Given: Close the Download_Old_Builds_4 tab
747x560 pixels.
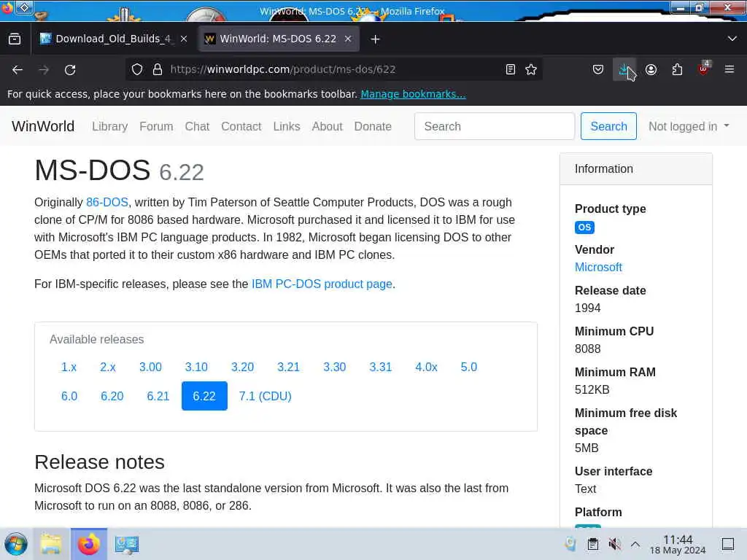Looking at the screenshot, I should coord(184,39).
